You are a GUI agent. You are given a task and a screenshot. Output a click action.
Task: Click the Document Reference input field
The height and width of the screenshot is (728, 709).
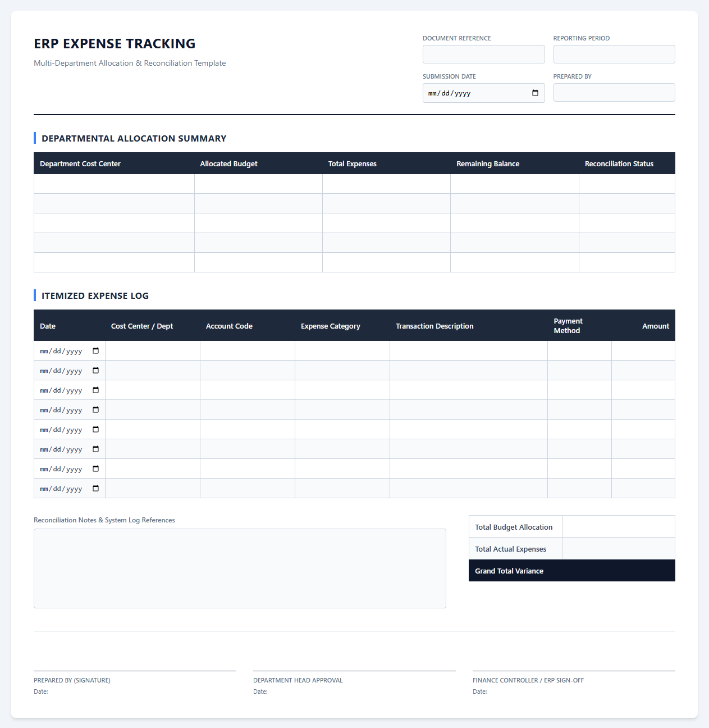pos(483,54)
